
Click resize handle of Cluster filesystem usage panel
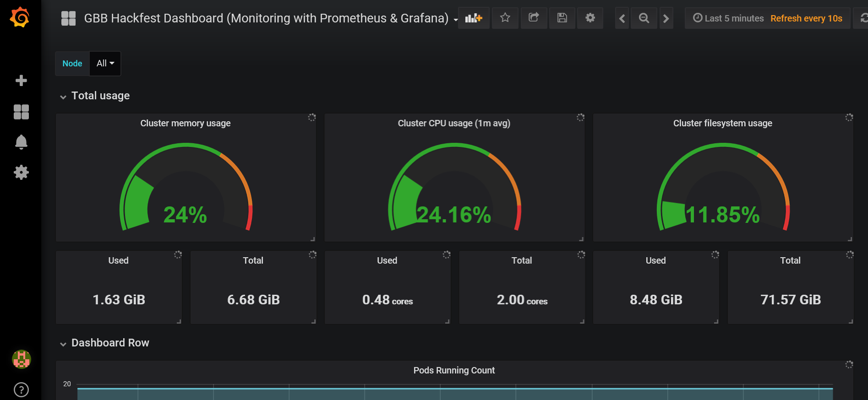pyautogui.click(x=850, y=238)
